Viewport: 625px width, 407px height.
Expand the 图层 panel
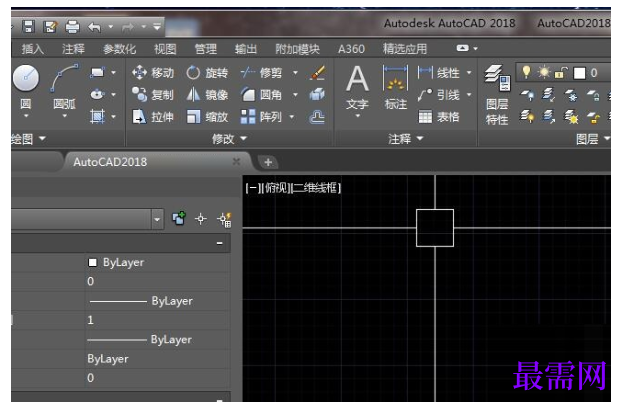pyautogui.click(x=593, y=139)
